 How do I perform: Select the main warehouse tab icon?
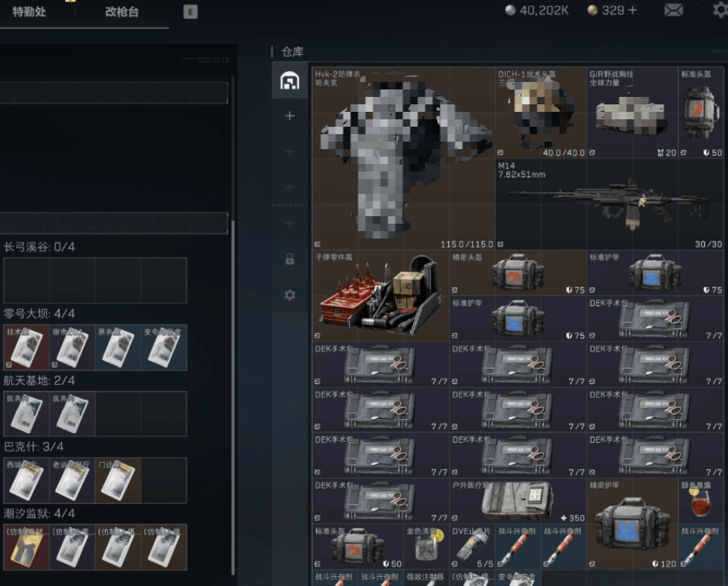point(289,81)
